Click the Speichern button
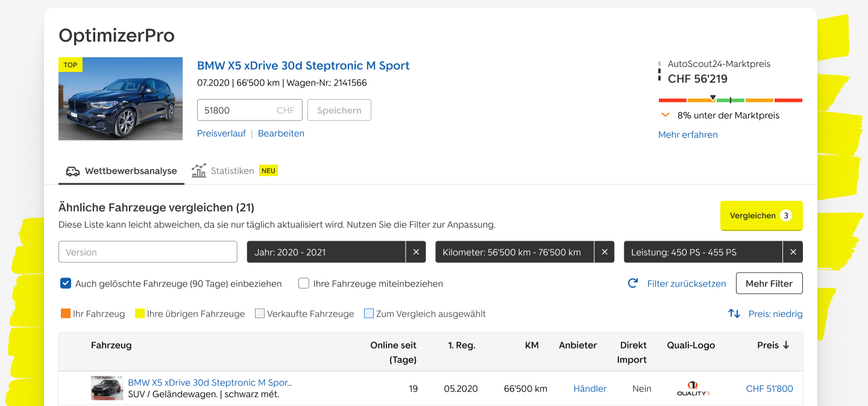Image resolution: width=868 pixels, height=406 pixels. (x=339, y=110)
